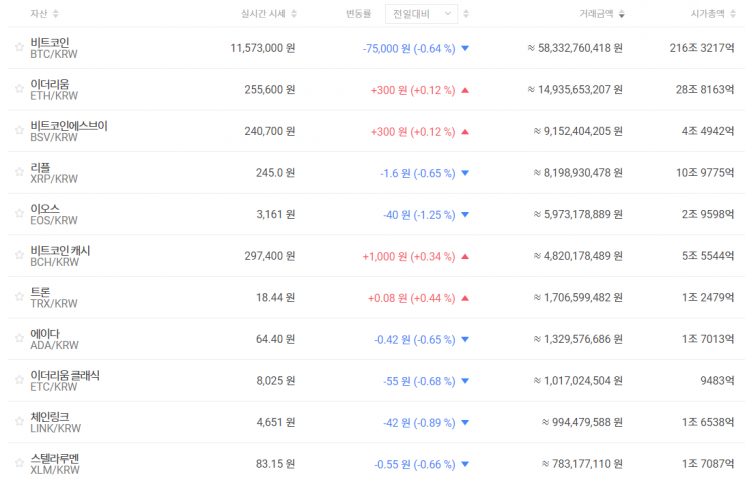Sort by 거래금액 column arrows
Image resolution: width=745 pixels, height=482 pixels.
[621, 14]
